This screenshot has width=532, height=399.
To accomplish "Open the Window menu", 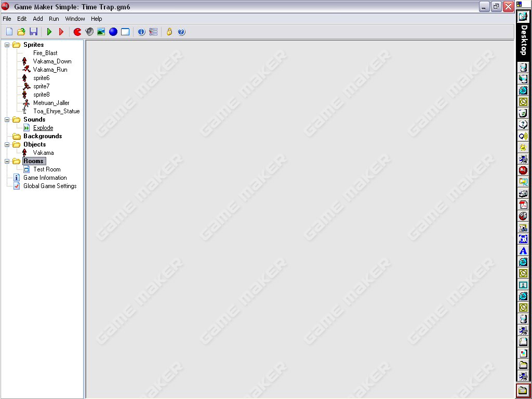I will click(75, 19).
